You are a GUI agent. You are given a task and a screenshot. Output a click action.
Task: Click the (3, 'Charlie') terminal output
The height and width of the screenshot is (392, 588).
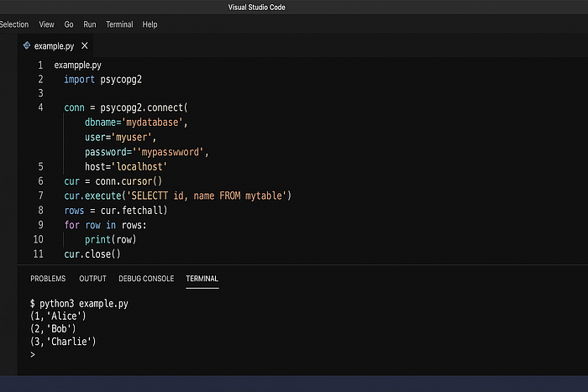(x=63, y=342)
